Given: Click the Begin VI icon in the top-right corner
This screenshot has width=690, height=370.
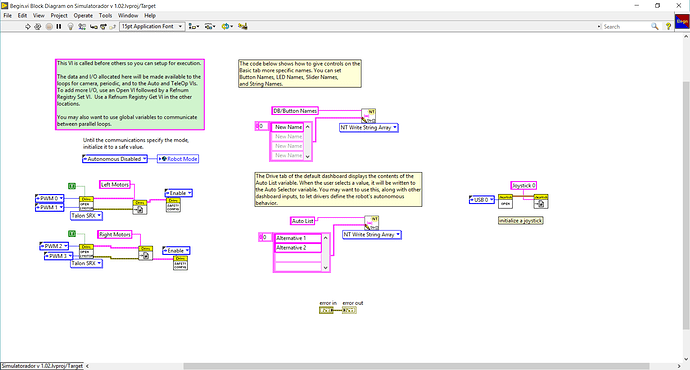Looking at the screenshot, I should 682,21.
